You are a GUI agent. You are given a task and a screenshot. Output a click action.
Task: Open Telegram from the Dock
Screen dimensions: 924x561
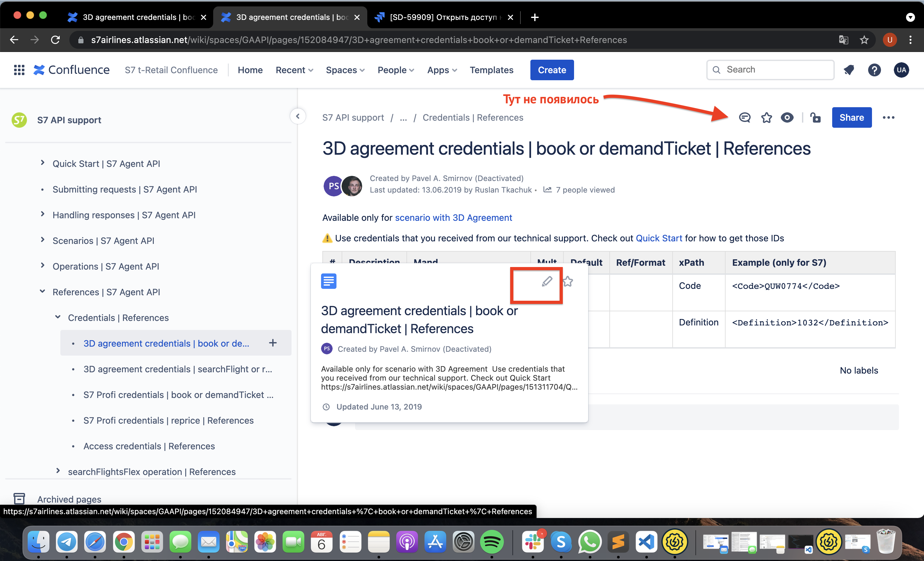pyautogui.click(x=67, y=541)
